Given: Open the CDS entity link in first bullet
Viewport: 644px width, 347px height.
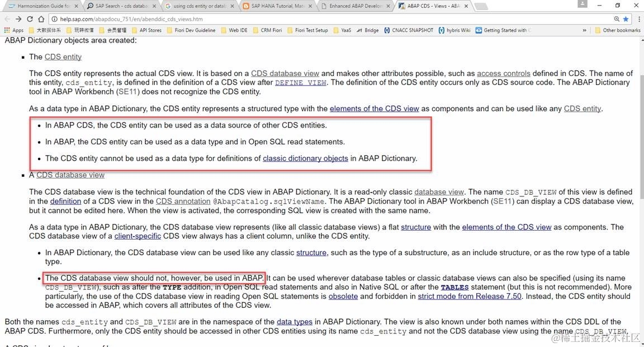Looking at the screenshot, I should click(63, 57).
